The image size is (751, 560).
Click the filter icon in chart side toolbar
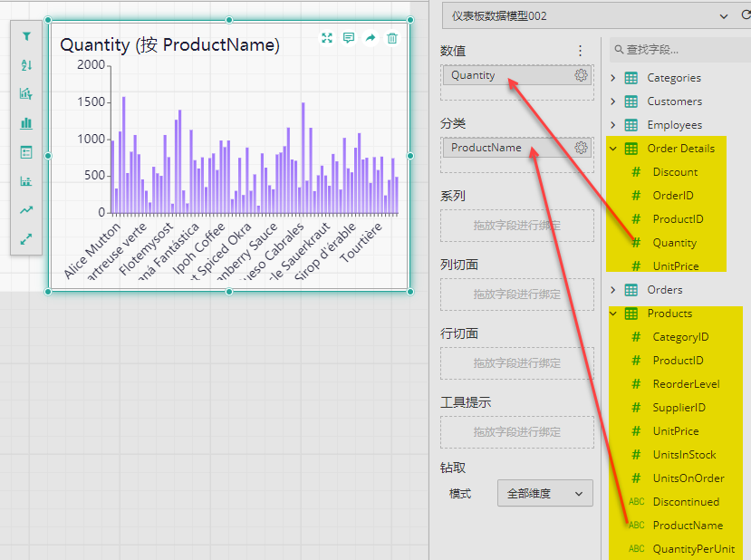(x=26, y=36)
